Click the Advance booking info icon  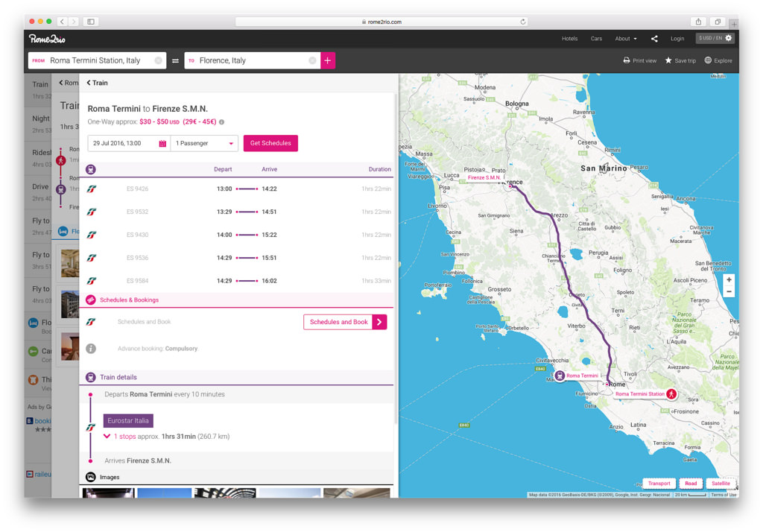click(91, 349)
